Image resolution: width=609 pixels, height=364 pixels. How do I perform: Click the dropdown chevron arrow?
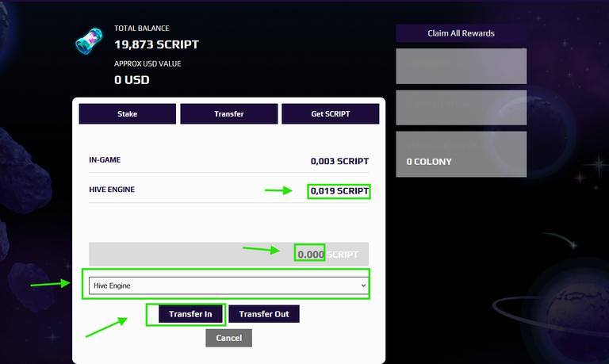[x=363, y=285]
